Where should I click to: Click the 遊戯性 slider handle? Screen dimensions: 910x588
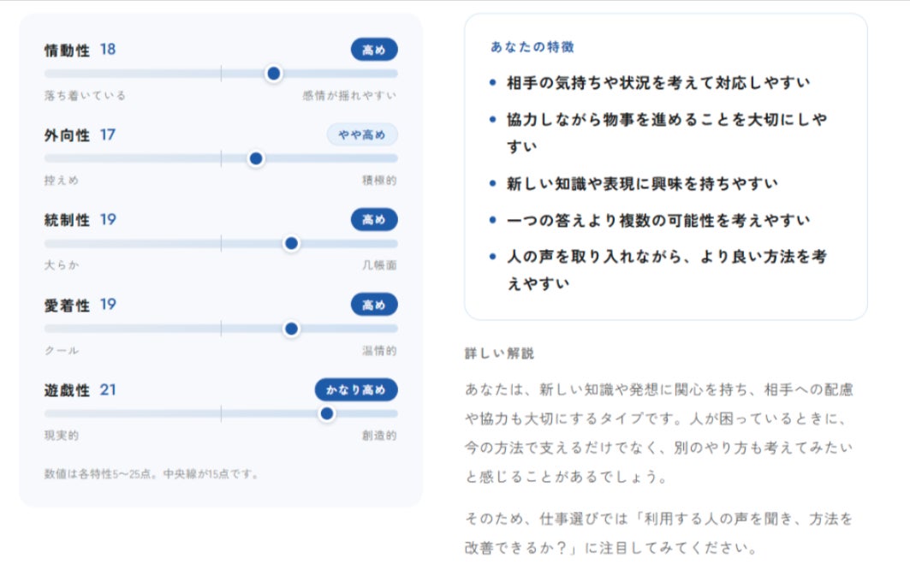[x=327, y=413]
